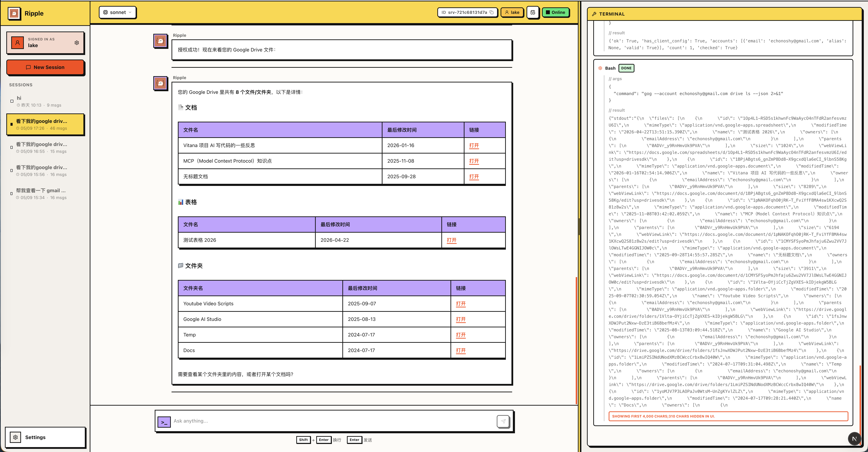Screen dimensions: 868x452
Task: Open link for 无标题文档
Action: click(474, 176)
